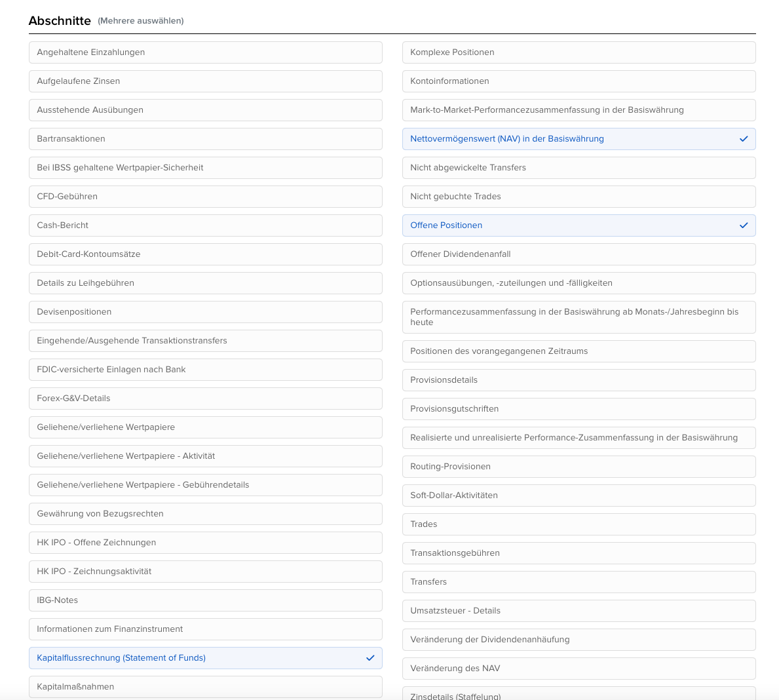Deselect Nettovermögenswert (NAV) in der Basiswährung

tap(579, 139)
